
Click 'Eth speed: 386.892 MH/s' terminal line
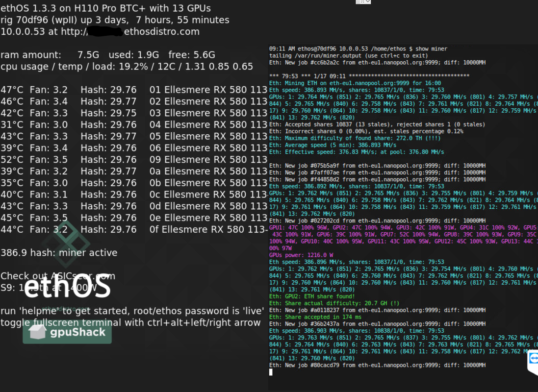click(x=357, y=187)
